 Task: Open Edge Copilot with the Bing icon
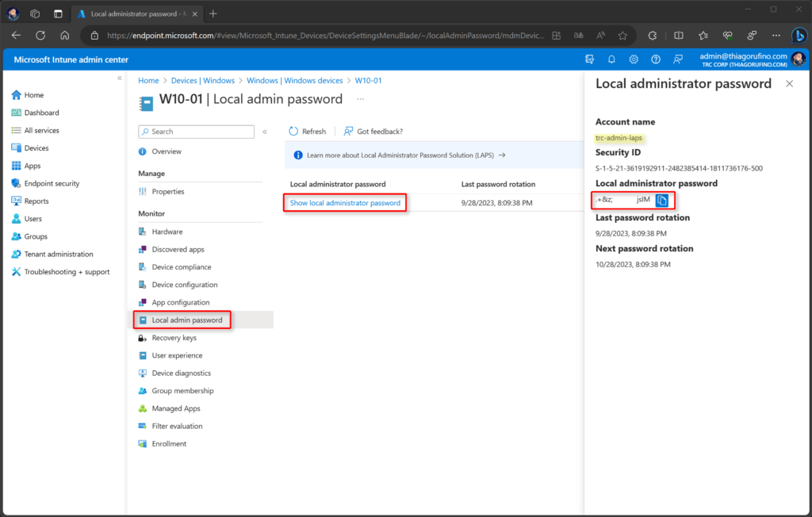point(799,35)
